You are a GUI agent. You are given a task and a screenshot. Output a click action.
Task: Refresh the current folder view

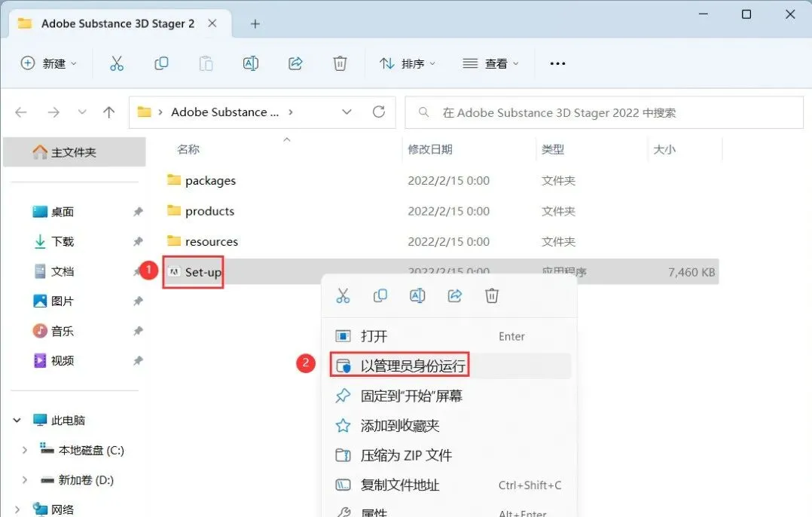(x=379, y=112)
